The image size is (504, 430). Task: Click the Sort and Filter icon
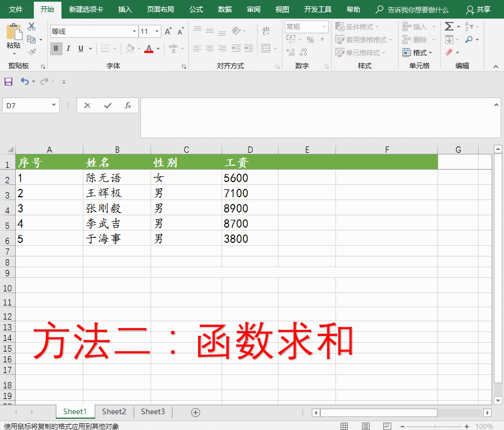click(469, 26)
